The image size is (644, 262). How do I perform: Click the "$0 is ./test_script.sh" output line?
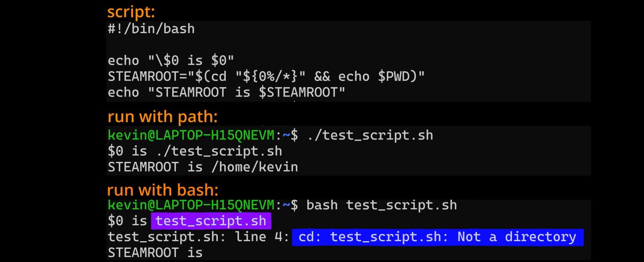tap(195, 151)
